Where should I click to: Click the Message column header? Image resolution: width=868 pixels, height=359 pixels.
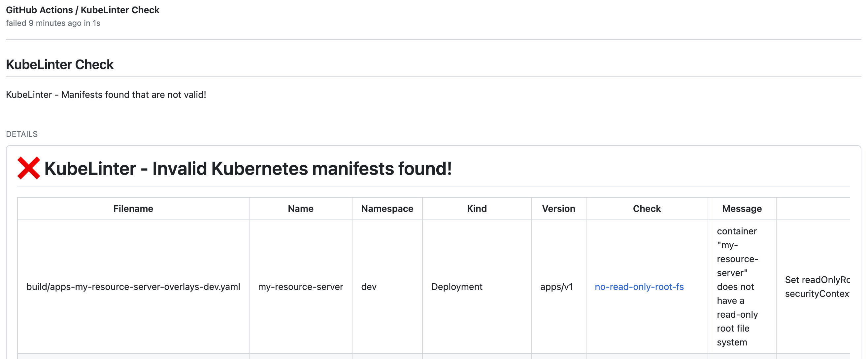pos(742,209)
